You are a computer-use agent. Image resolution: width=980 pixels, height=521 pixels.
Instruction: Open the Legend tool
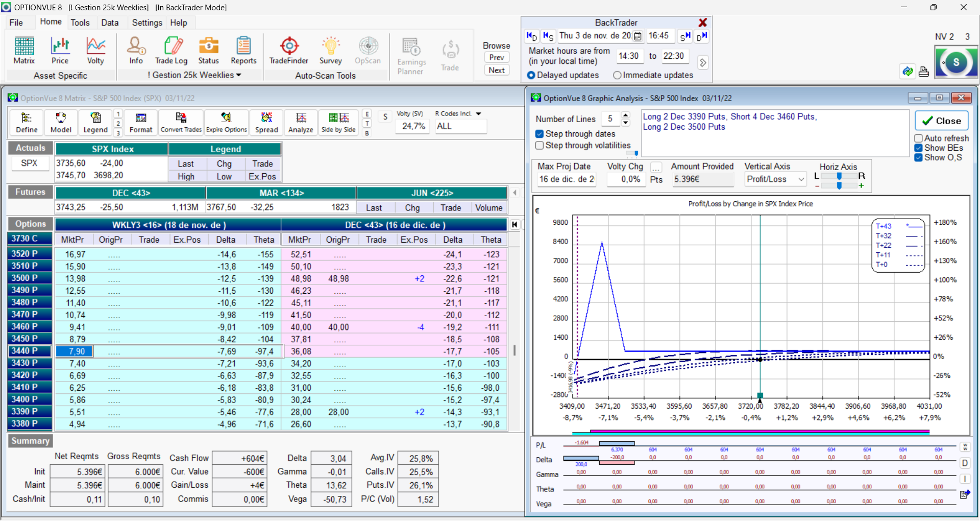[x=96, y=123]
